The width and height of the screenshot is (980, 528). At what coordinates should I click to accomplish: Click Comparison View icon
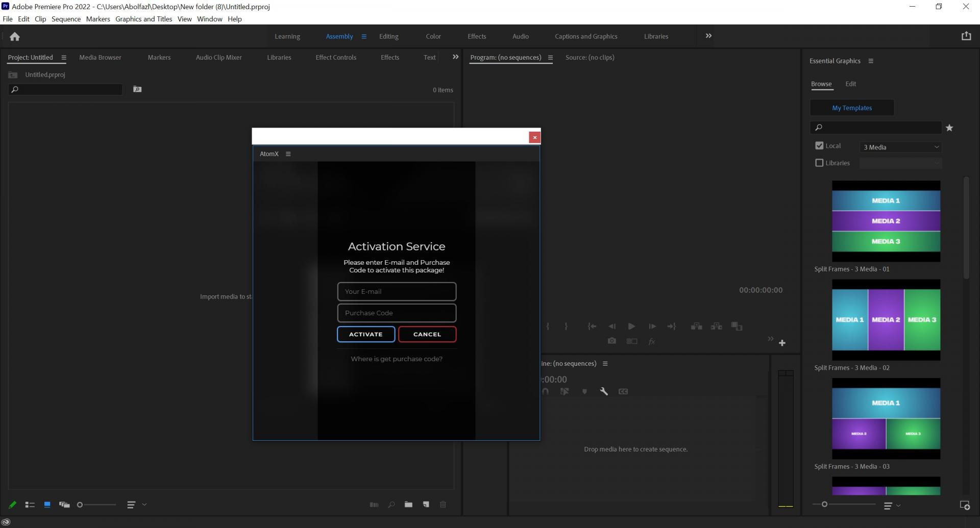click(x=632, y=341)
